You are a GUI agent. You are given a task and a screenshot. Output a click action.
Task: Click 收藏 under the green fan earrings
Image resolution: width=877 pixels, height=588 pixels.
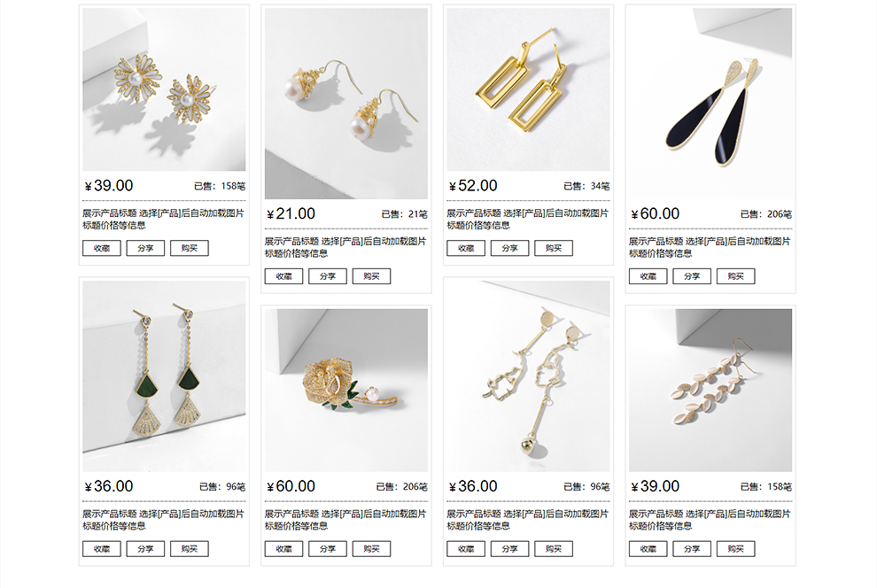[x=102, y=549]
